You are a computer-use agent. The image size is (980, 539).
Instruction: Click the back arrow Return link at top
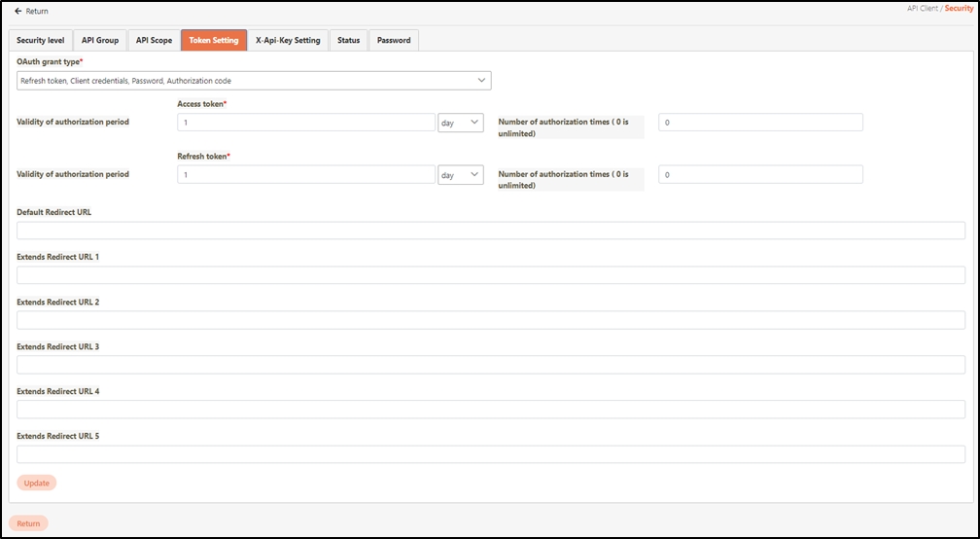[x=31, y=12]
